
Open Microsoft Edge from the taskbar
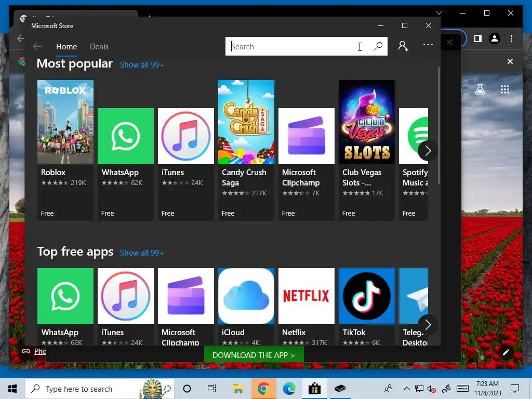(289, 389)
